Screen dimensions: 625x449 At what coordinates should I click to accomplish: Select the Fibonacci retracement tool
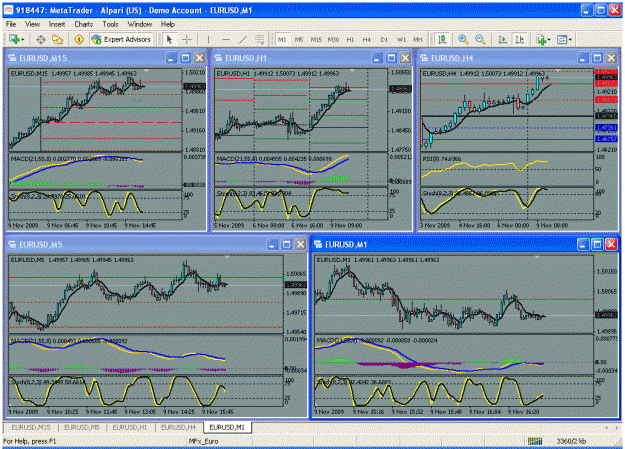[x=259, y=39]
